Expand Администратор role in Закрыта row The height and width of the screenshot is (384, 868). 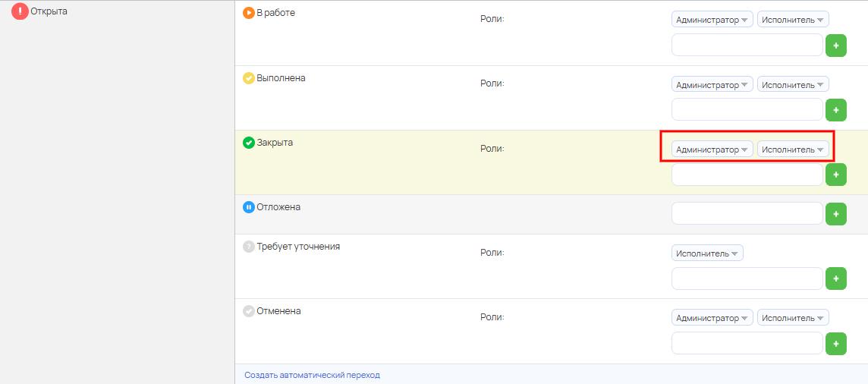pos(712,150)
